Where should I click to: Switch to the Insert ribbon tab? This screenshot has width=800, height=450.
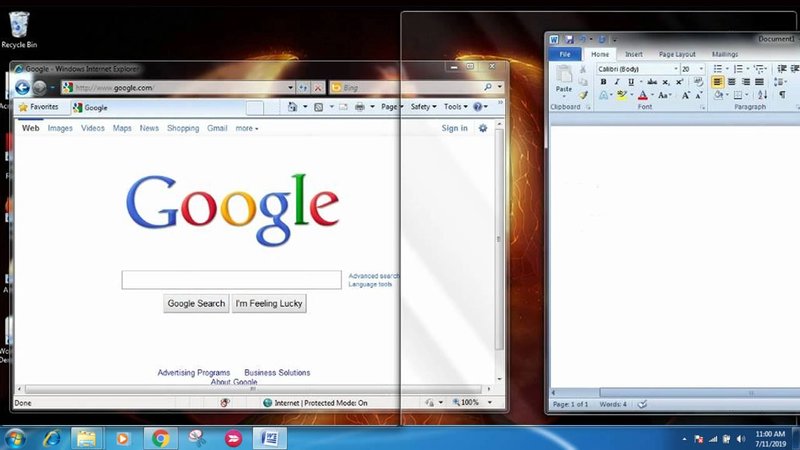(634, 54)
